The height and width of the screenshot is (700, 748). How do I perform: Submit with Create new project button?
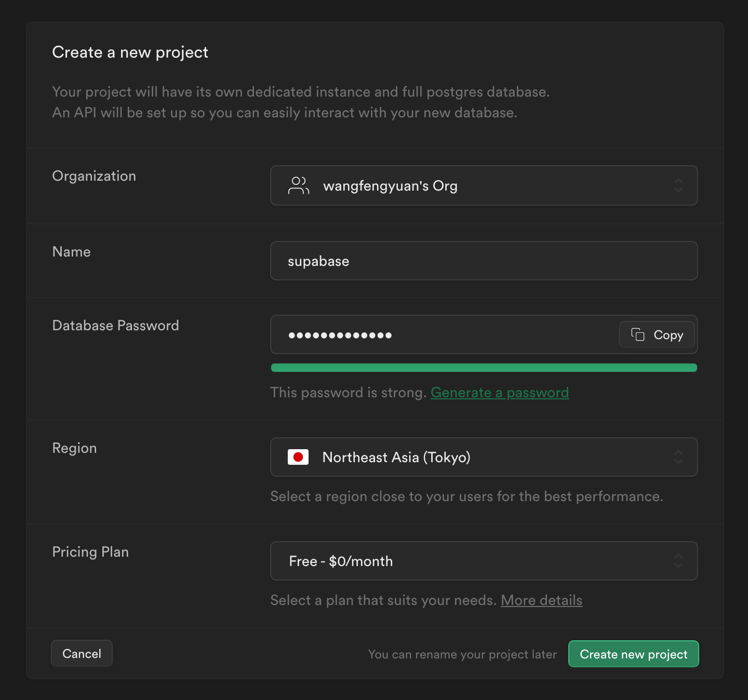click(633, 654)
